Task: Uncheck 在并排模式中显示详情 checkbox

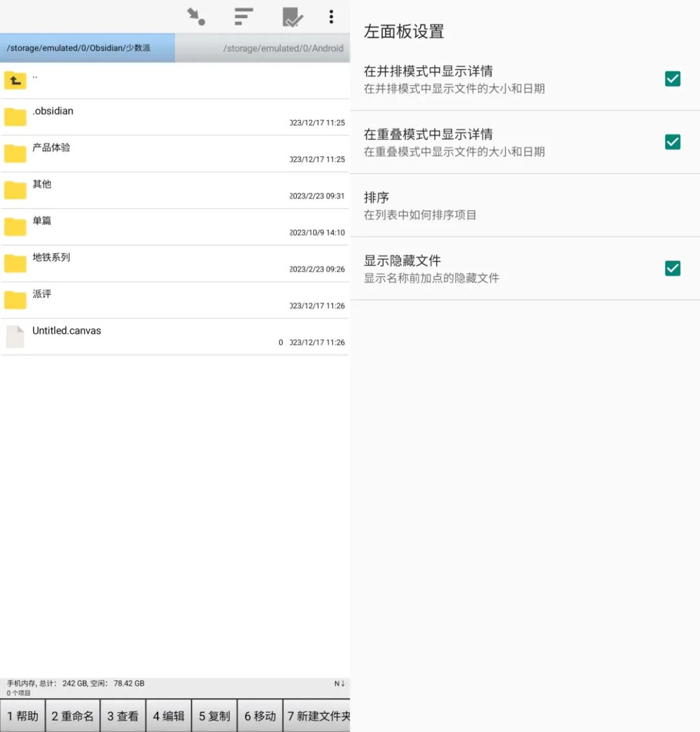Action: (x=673, y=79)
